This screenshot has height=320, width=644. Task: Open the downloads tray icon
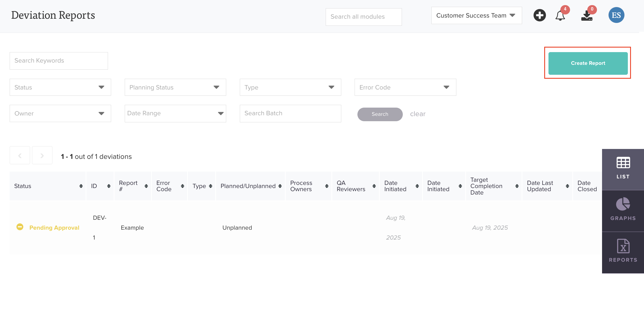pyautogui.click(x=587, y=16)
